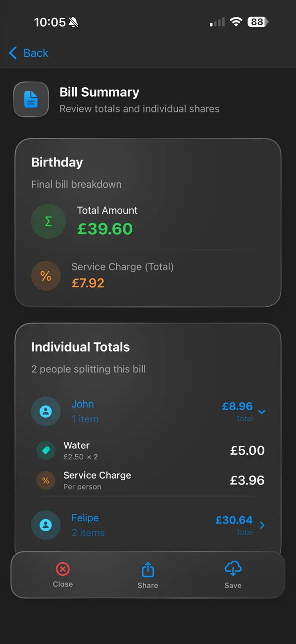Select Felipe's avatar icon
296x644 pixels.
46,525
